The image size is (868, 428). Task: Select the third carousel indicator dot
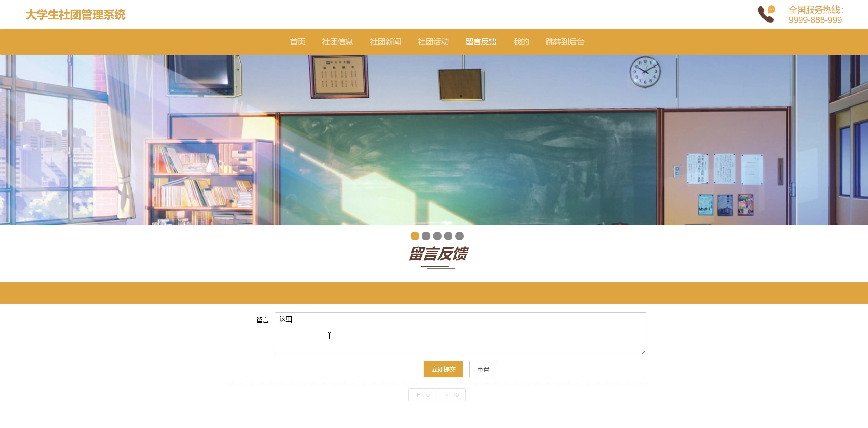(437, 236)
